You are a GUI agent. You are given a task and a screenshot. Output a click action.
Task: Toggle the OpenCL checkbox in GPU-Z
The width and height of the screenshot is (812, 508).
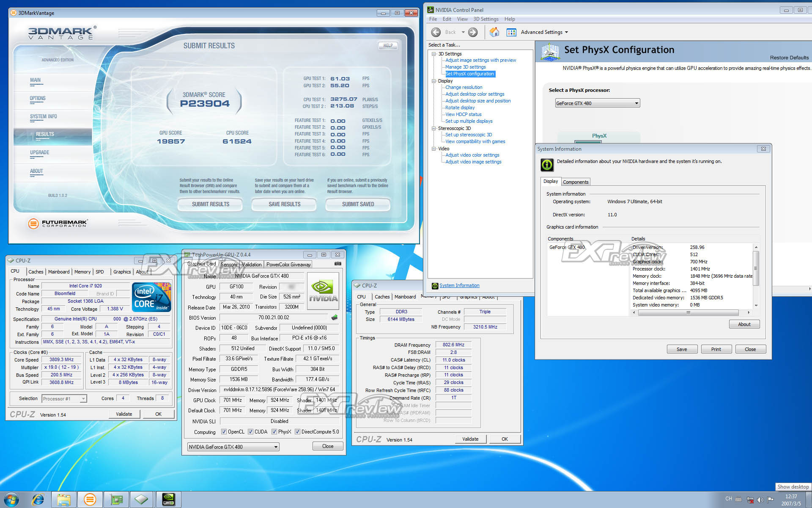pyautogui.click(x=224, y=432)
